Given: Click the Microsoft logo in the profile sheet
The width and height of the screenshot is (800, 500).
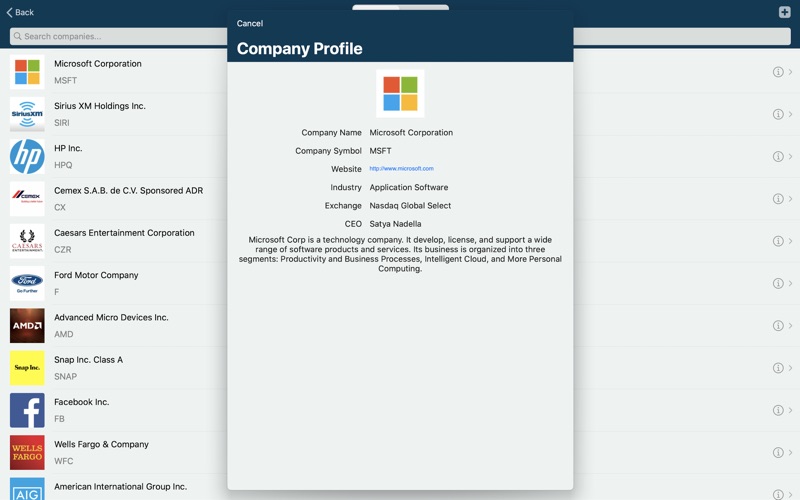Looking at the screenshot, I should click(x=400, y=93).
